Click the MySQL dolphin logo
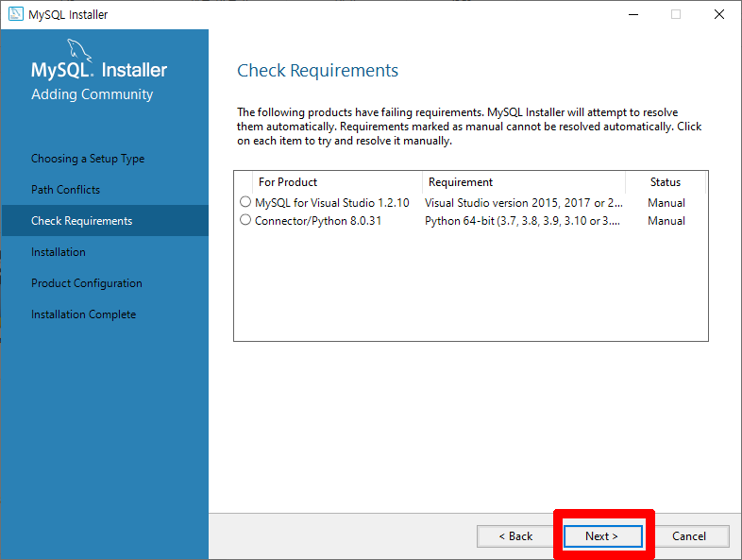Image resolution: width=742 pixels, height=560 pixels. pyautogui.click(x=79, y=50)
